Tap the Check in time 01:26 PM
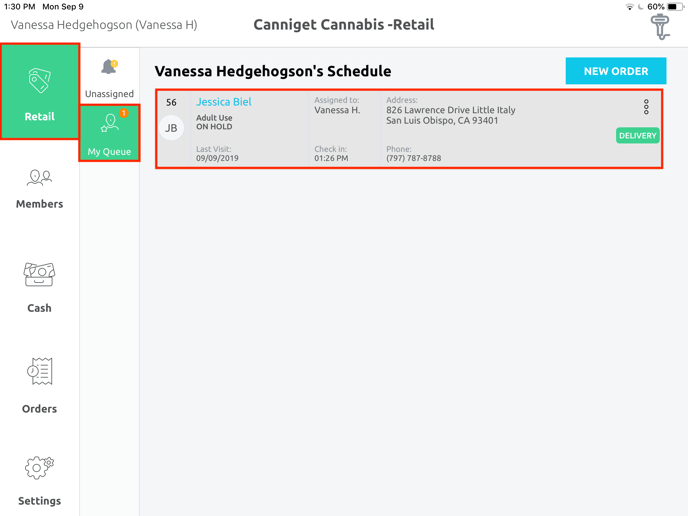Viewport: 688px width, 516px height. pos(331,158)
